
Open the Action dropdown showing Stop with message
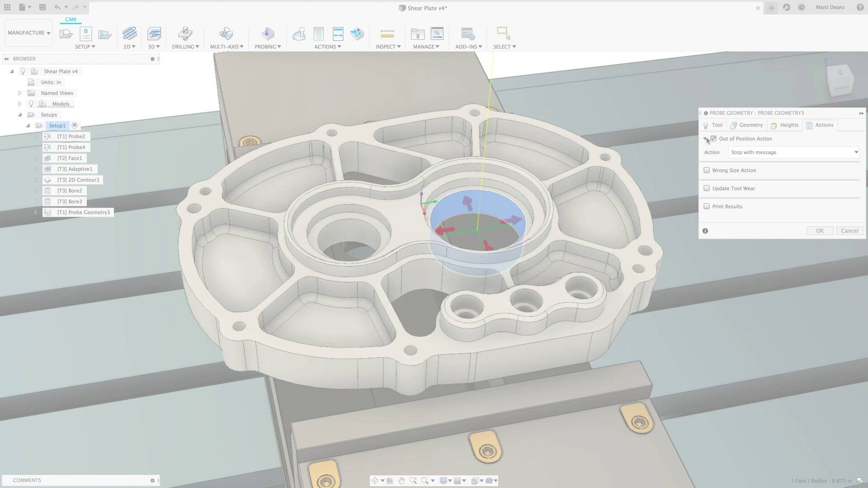coord(794,152)
